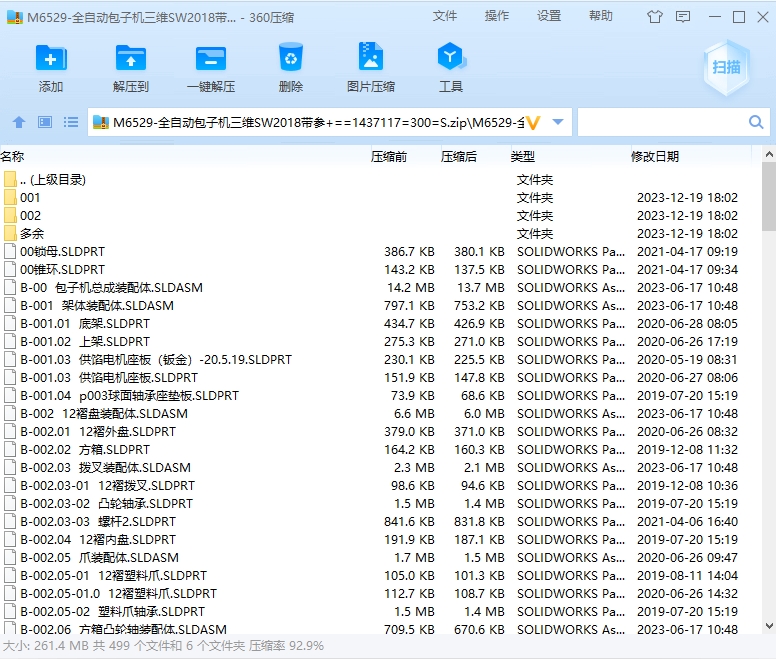Click the 360压缩 app icon in title bar
This screenshot has width=776, height=659.
pos(15,17)
